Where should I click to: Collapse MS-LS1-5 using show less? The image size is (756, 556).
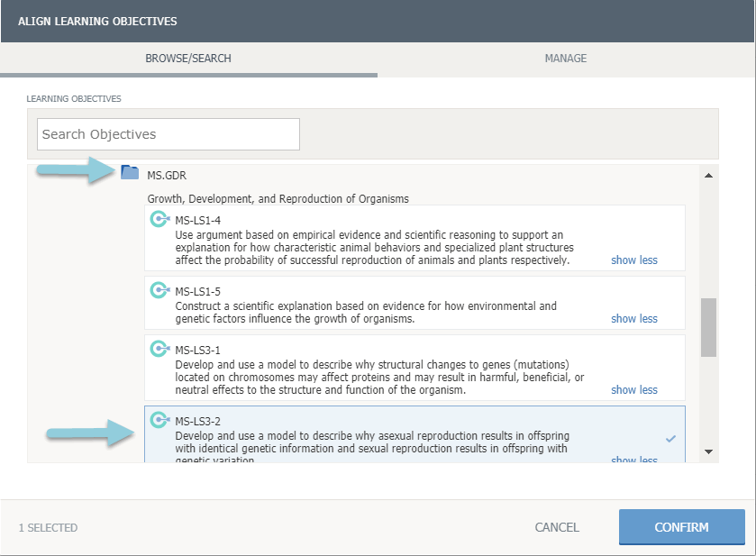coord(634,319)
